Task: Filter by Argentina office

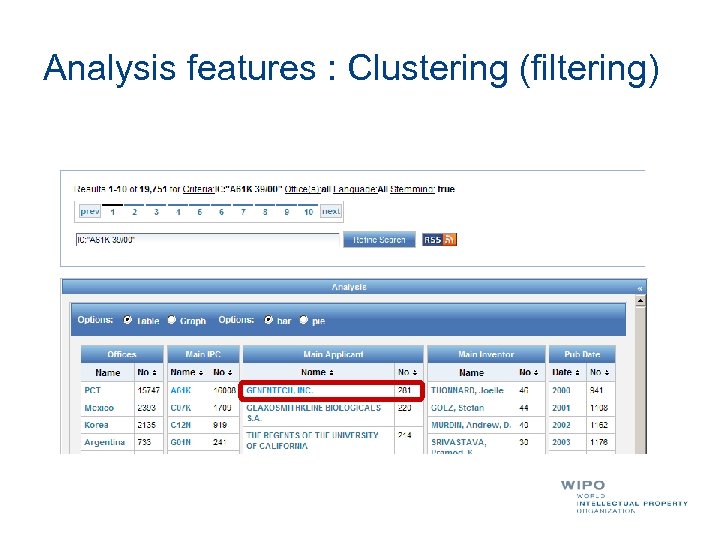Action: 105,442
